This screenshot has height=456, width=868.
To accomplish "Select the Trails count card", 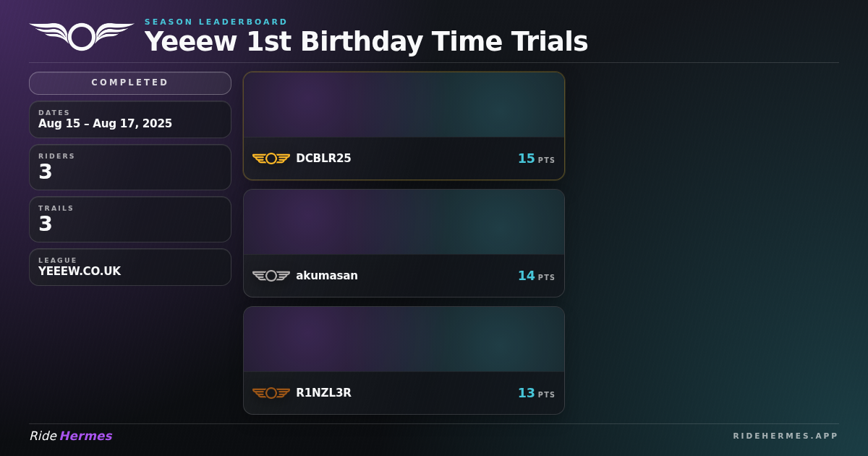I will 130,219.
